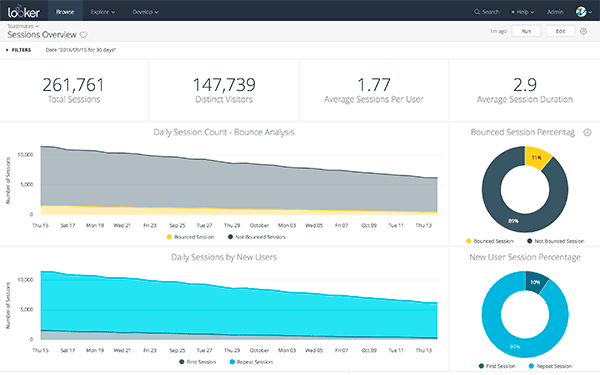
Task: Open Bounced Session Percentage tile gear
Action: (587, 132)
